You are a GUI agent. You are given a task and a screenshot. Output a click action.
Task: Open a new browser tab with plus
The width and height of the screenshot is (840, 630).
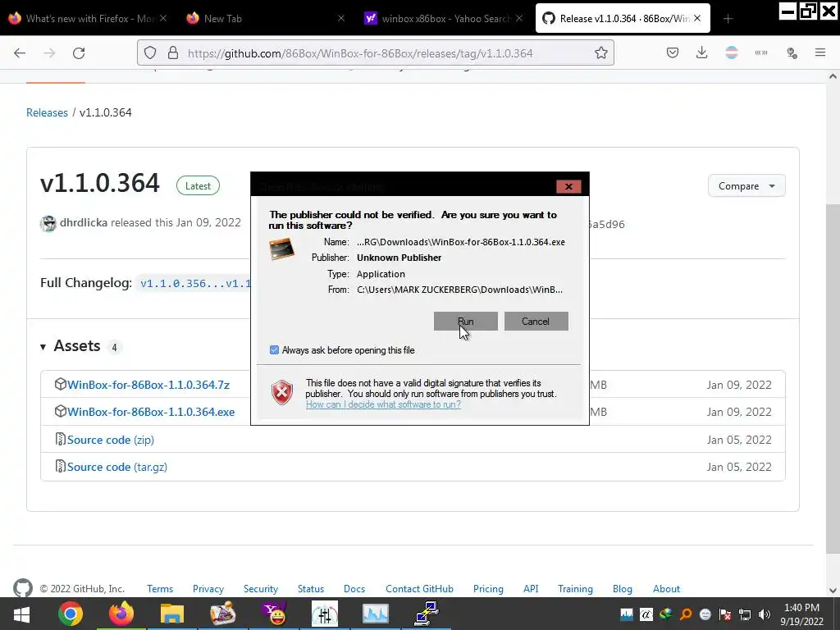click(728, 19)
